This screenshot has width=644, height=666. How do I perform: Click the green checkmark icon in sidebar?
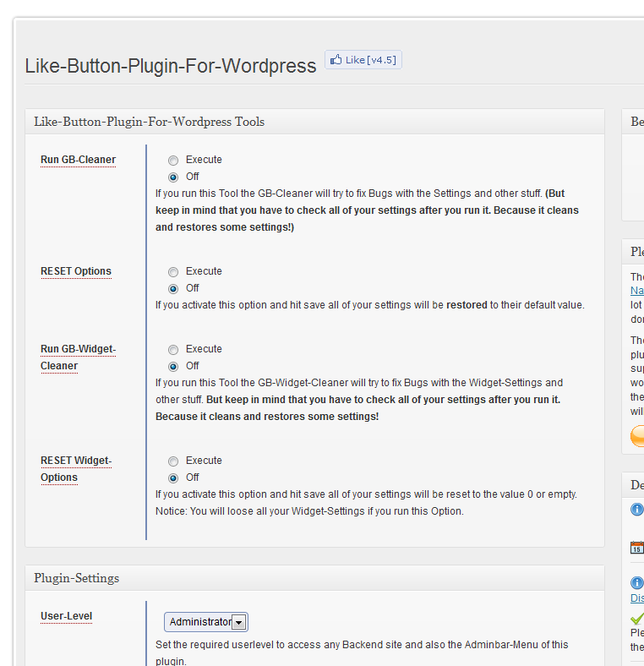click(x=637, y=619)
